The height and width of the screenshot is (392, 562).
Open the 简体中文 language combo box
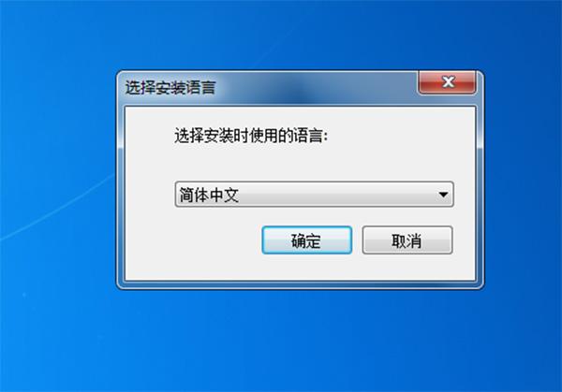pyautogui.click(x=314, y=195)
